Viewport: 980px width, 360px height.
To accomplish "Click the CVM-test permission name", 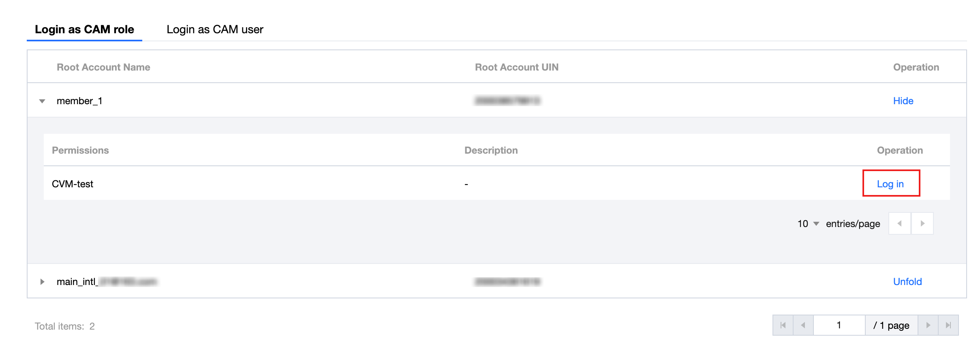I will [73, 184].
